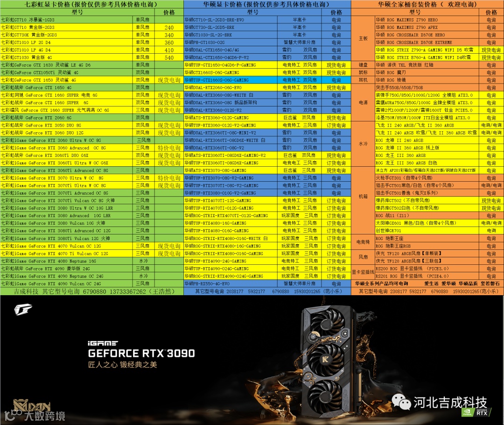Select the 华硕PH-RX550-4G-EVO cell
The width and height of the screenshot is (504, 425).
coord(231,283)
